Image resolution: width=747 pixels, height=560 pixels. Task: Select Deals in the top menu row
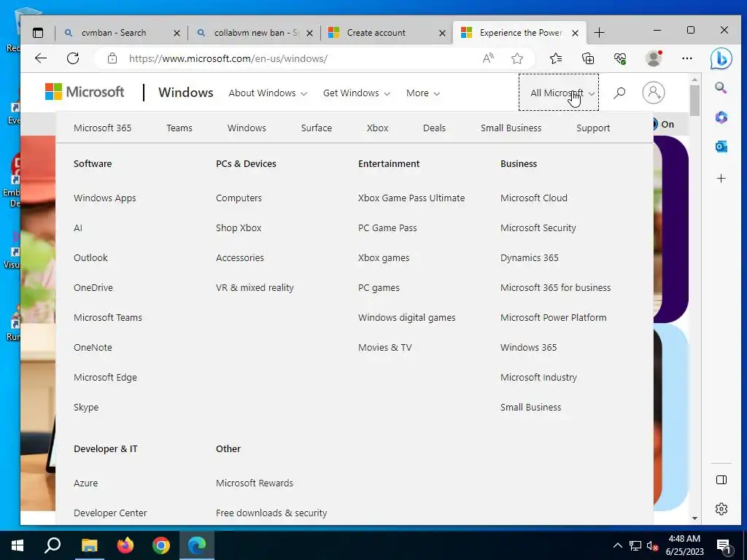[434, 128]
